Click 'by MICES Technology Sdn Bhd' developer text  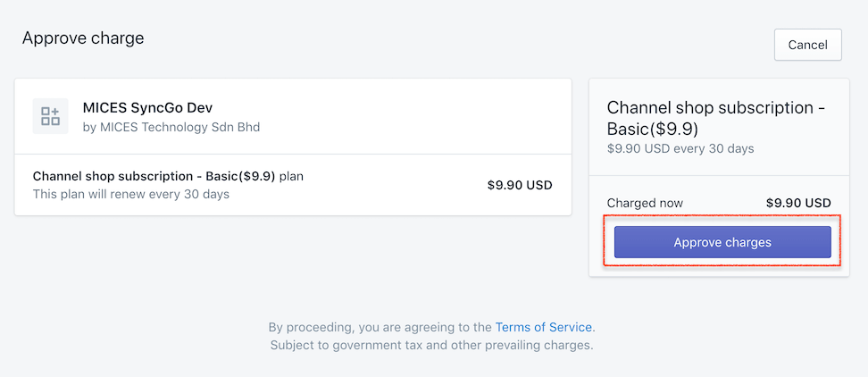(x=171, y=127)
